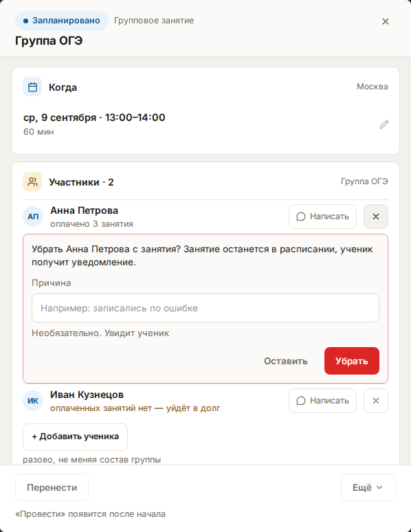Click the calendar icon next to Когда
This screenshot has width=411, height=532.
pyautogui.click(x=32, y=87)
